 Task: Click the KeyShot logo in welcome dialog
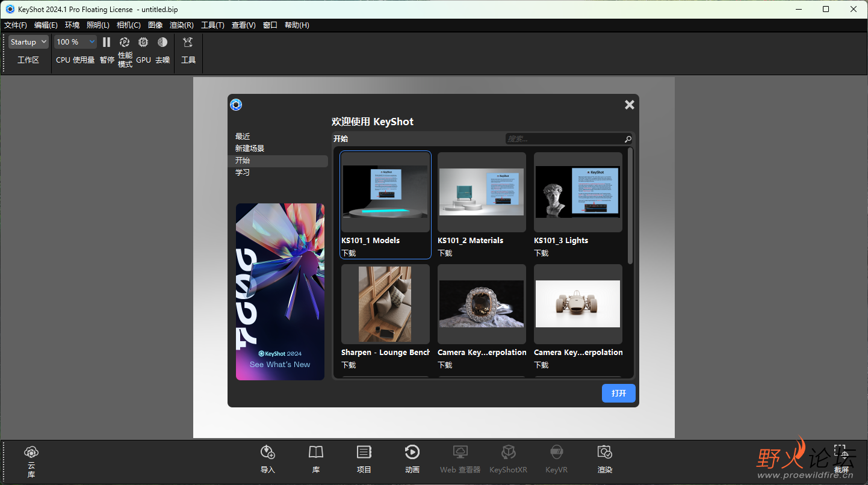pos(236,105)
